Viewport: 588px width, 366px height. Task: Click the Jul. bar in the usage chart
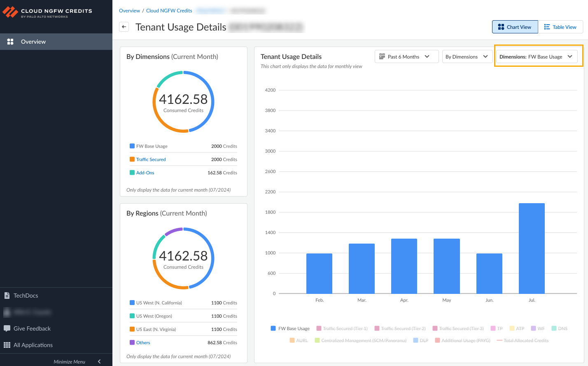click(532, 248)
